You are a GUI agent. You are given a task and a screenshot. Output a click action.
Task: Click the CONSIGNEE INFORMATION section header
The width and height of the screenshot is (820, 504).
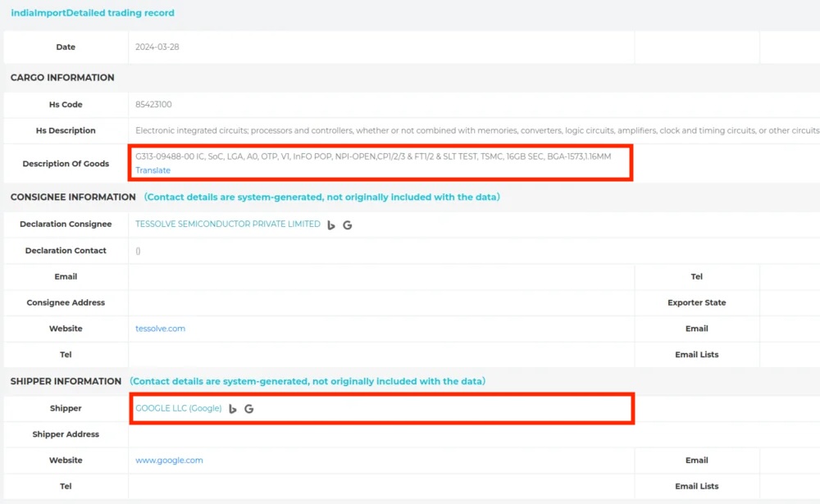73,198
